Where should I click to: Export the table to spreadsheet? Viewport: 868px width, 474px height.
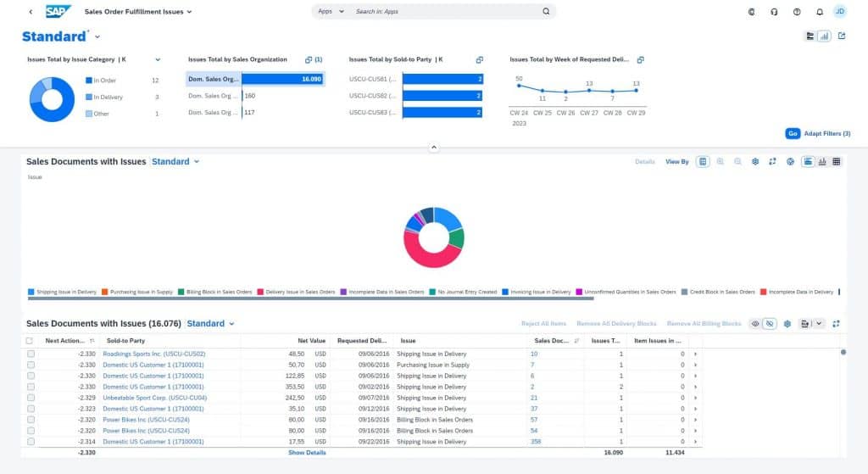click(805, 324)
